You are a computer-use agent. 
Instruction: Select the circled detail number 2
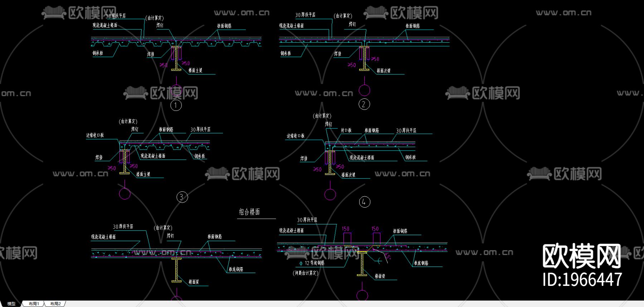[x=364, y=104]
